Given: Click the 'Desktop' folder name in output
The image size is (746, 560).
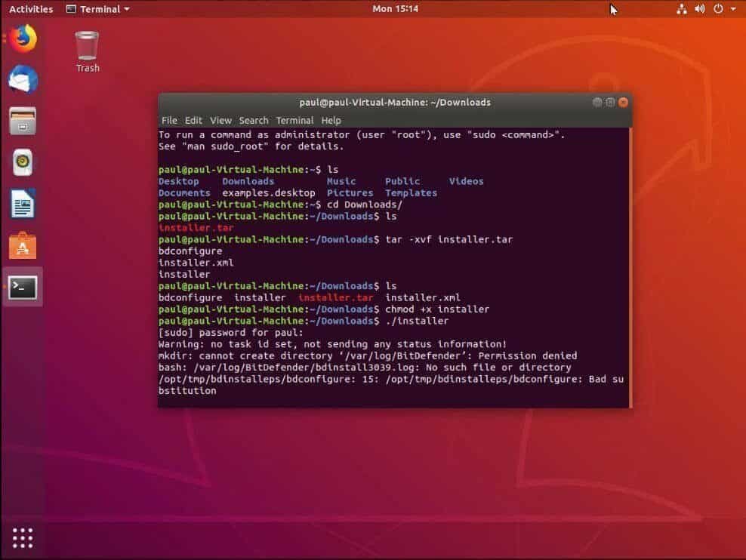Looking at the screenshot, I should tap(178, 181).
